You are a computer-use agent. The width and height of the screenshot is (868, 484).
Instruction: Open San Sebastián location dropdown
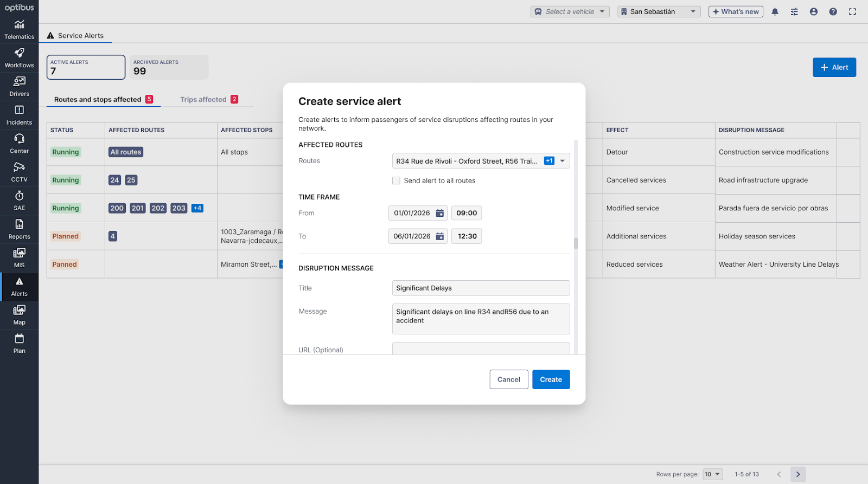tap(659, 11)
